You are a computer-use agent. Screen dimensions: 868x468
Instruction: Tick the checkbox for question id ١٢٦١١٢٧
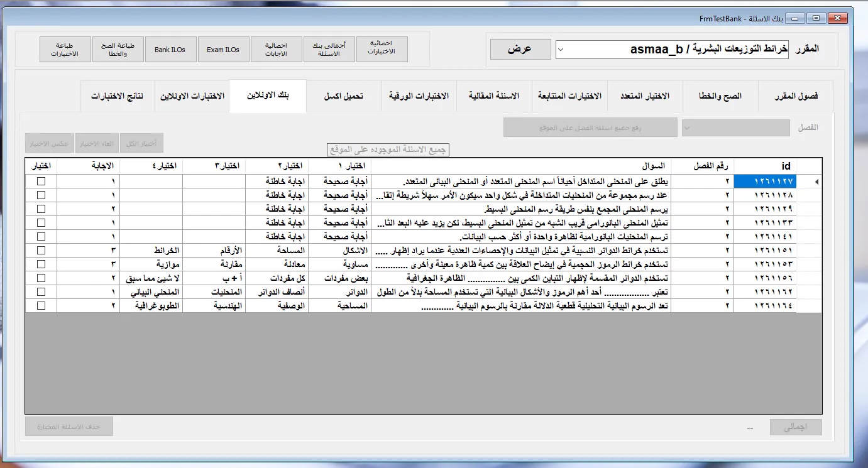point(41,181)
